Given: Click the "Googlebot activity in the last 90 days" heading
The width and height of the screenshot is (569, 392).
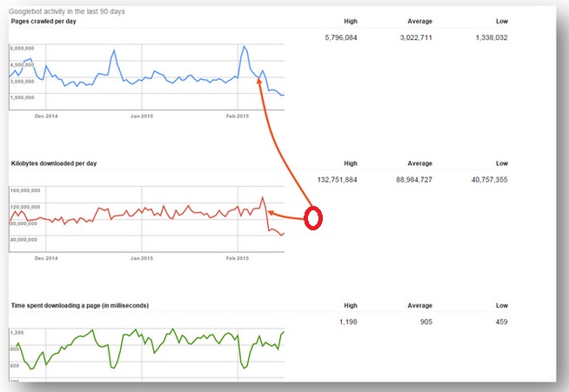Looking at the screenshot, I should tap(67, 11).
